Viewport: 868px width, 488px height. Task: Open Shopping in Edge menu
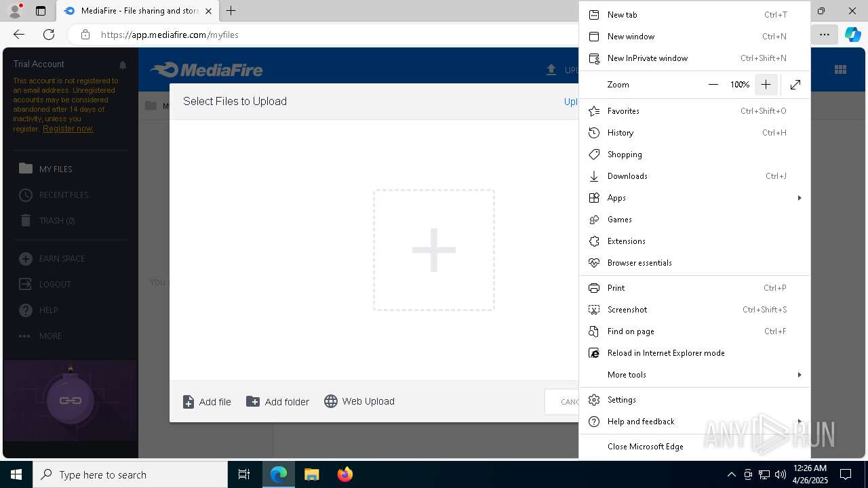694,154
